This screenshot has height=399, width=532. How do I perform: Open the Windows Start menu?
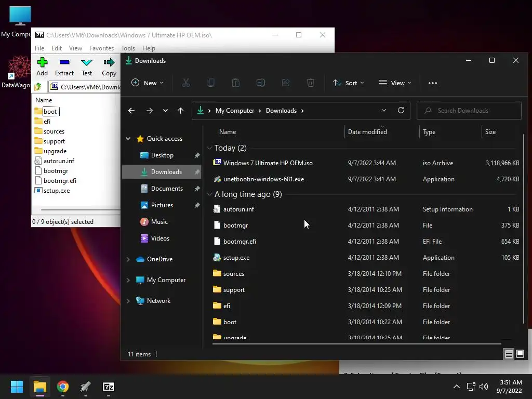click(x=17, y=387)
